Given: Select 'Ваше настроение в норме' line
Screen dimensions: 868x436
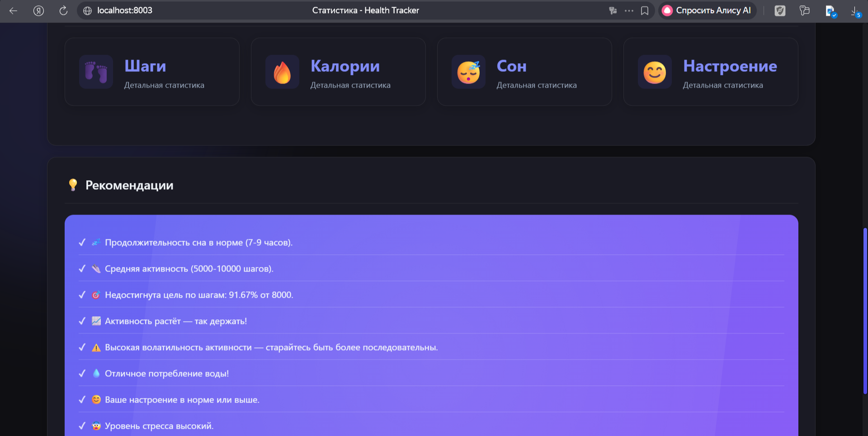Looking at the screenshot, I should 431,400.
